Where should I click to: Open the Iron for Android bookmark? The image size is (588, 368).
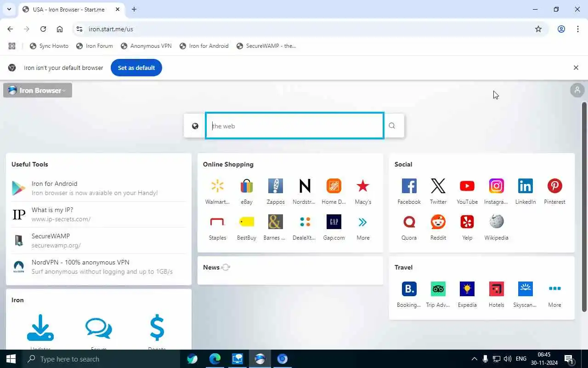(204, 46)
